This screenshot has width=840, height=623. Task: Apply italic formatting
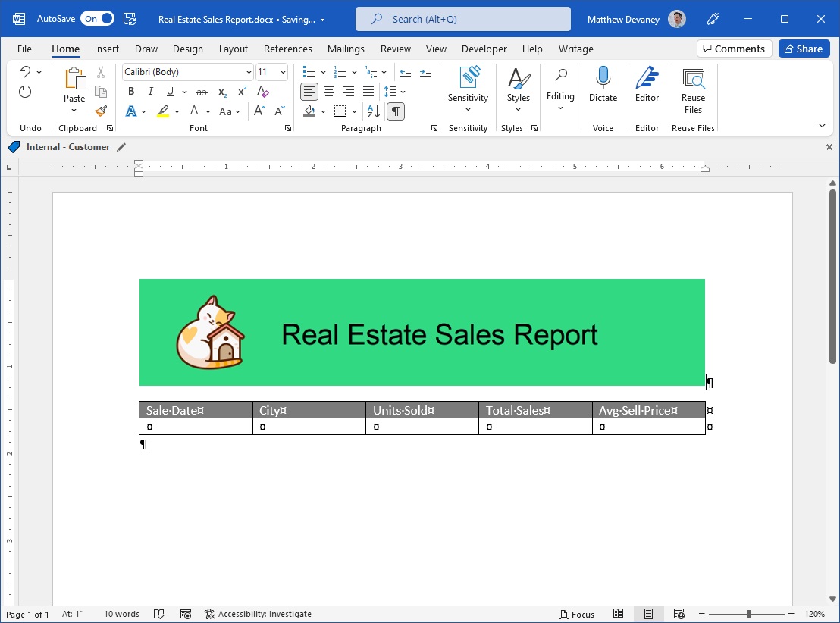(150, 91)
